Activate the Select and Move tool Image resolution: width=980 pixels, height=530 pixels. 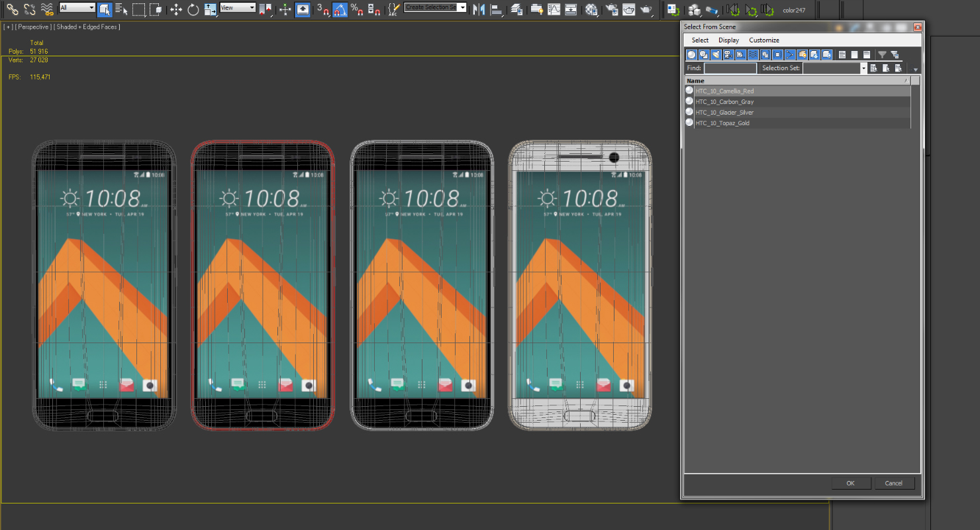coord(176,9)
